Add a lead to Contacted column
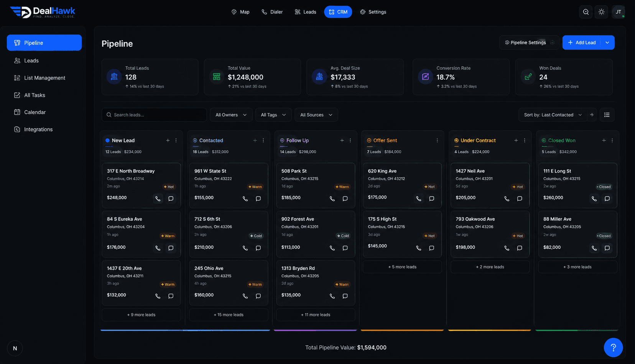This screenshot has width=635, height=364. tap(255, 141)
